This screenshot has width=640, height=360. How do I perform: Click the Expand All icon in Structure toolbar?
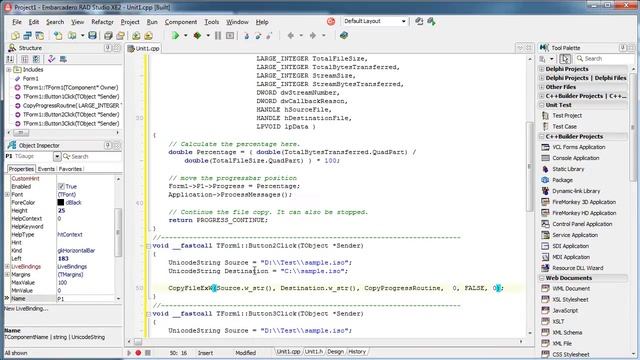pos(25,59)
